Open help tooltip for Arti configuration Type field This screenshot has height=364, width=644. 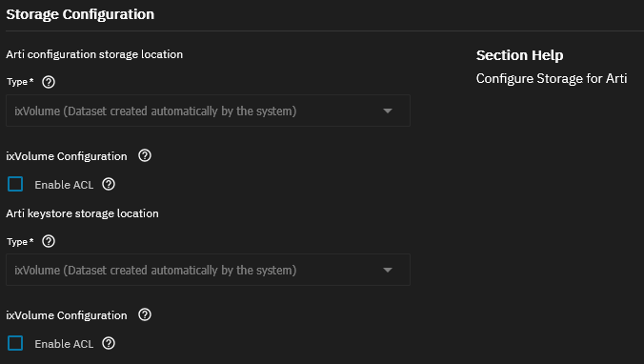point(49,82)
